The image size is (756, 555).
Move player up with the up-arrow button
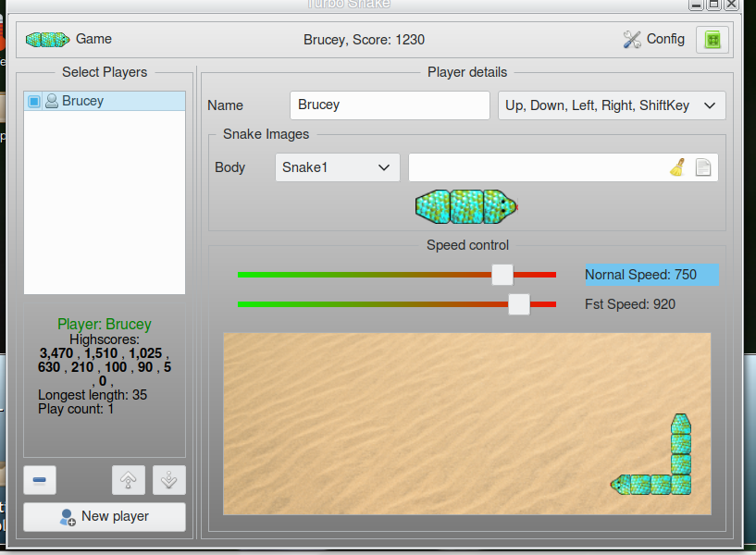129,480
